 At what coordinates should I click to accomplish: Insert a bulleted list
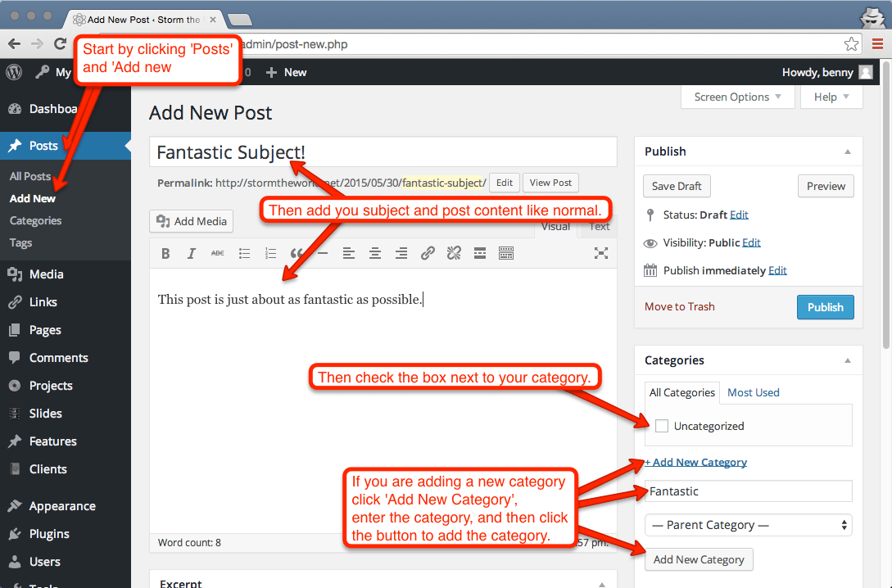(244, 252)
